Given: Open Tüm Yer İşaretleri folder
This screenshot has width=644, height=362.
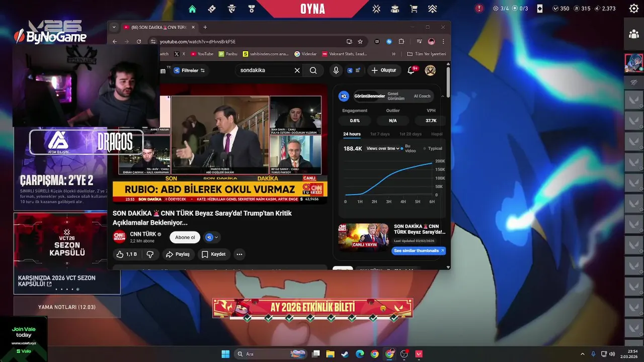Looking at the screenshot, I should pos(427,54).
